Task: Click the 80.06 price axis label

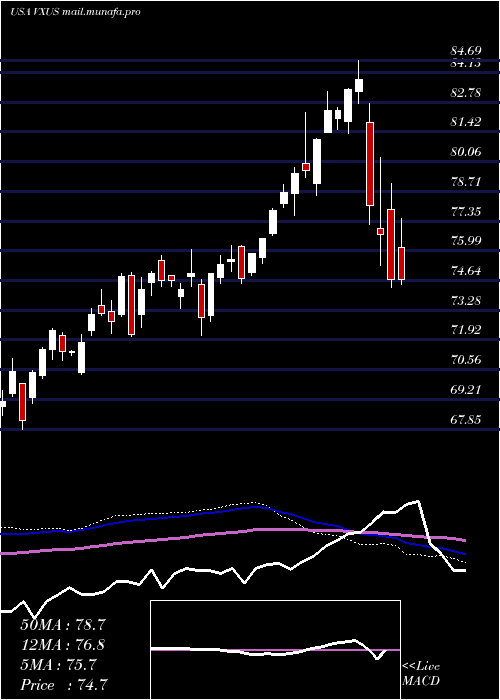Action: click(x=466, y=152)
